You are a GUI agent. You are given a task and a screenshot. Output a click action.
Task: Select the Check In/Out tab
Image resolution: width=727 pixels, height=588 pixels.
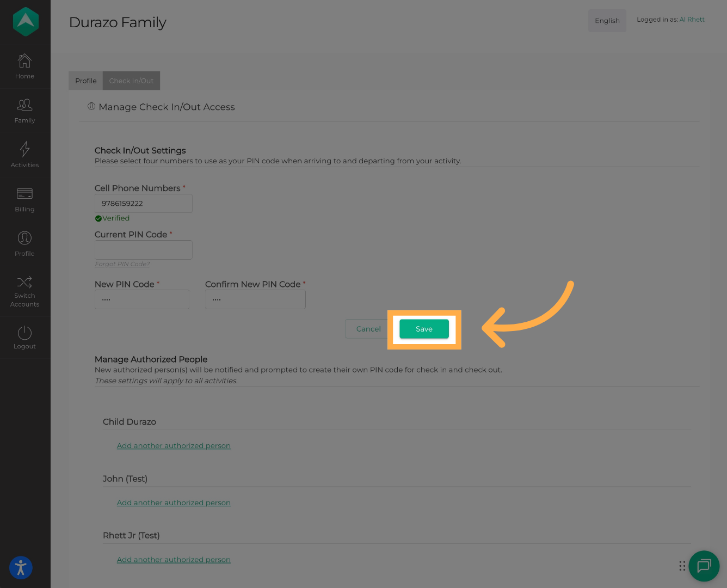pyautogui.click(x=131, y=81)
